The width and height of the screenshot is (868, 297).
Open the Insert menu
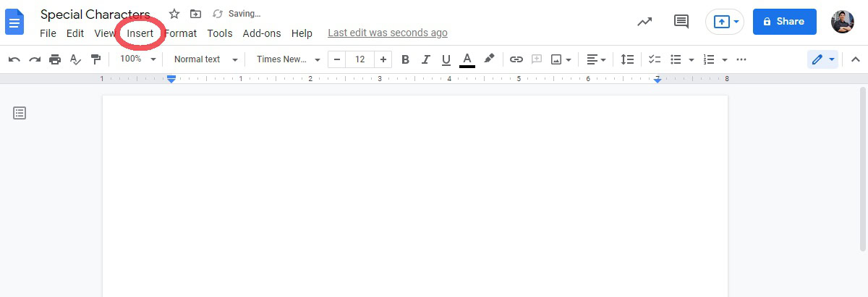coord(140,33)
